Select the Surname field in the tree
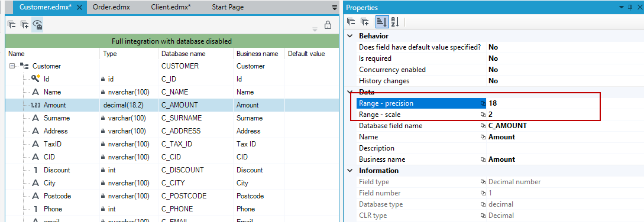The width and height of the screenshot is (644, 222). (57, 118)
